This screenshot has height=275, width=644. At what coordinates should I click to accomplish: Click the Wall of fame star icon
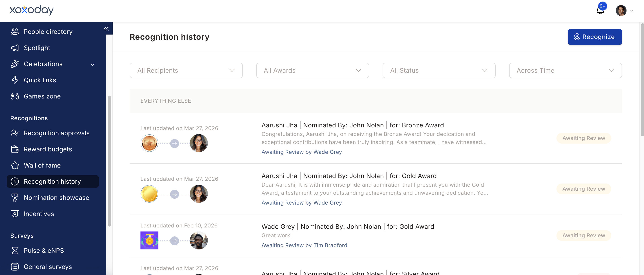[x=15, y=165]
